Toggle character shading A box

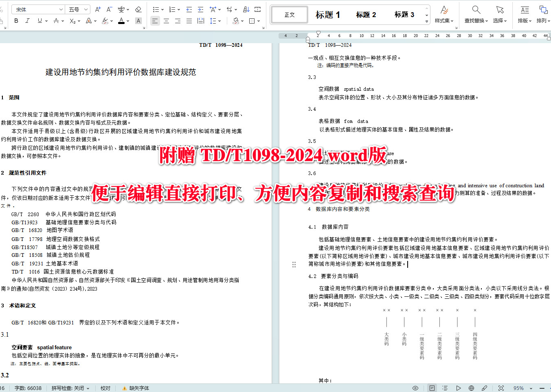click(138, 21)
